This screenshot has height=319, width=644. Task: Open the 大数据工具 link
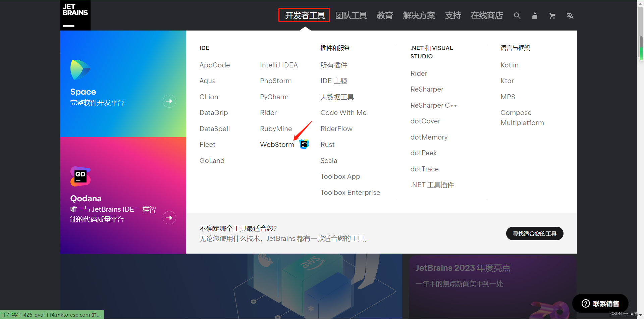(337, 97)
